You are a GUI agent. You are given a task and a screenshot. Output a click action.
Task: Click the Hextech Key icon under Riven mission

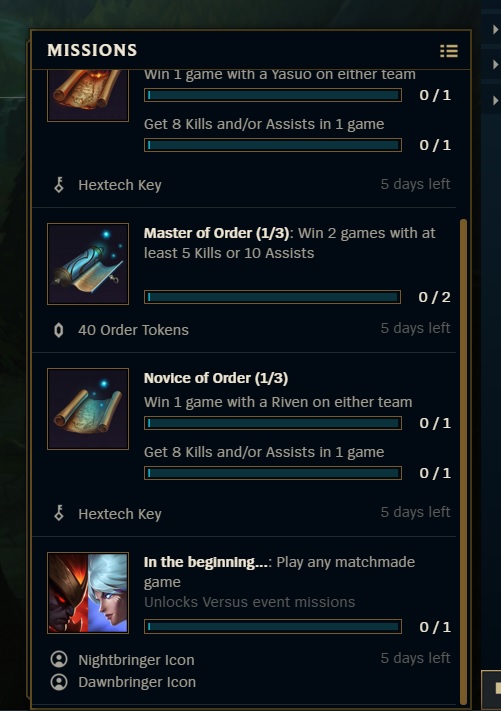tap(59, 513)
